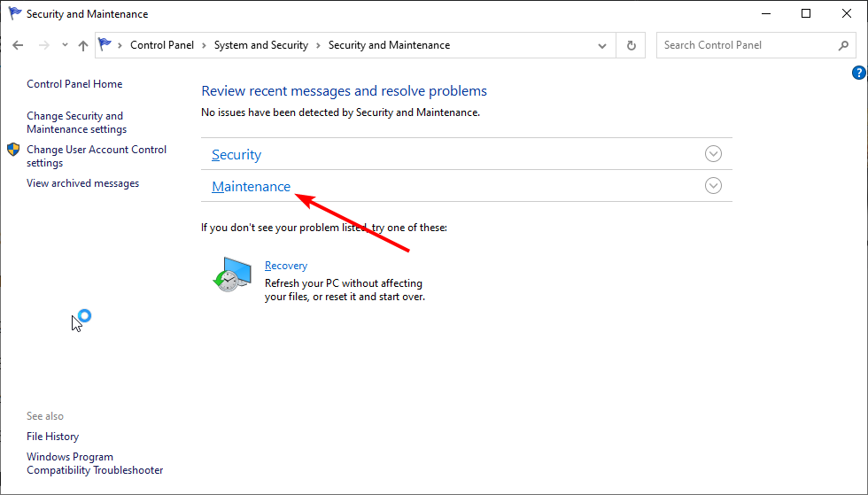868x495 pixels.
Task: Open Change User Account Control settings
Action: click(97, 156)
